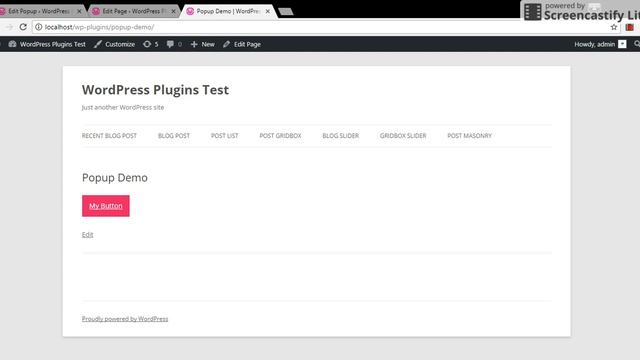Open the comments bubble in admin bar
Image resolution: width=640 pixels, height=360 pixels.
[x=174, y=44]
